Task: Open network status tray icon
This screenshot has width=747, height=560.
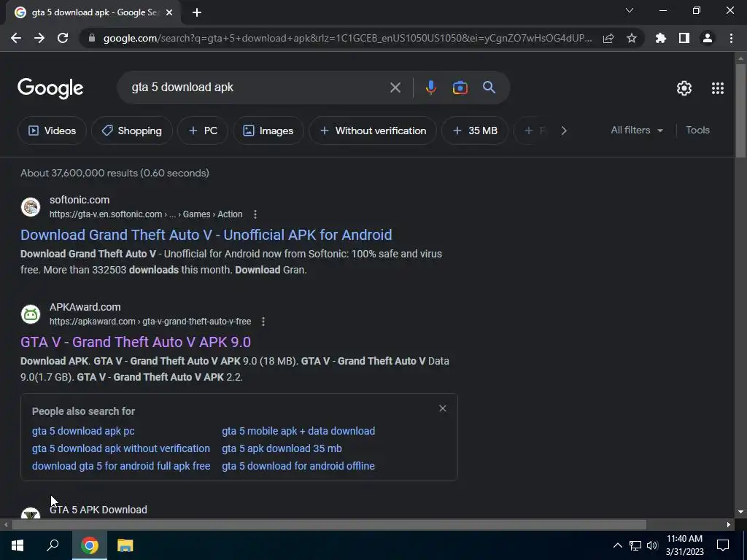Action: (x=635, y=545)
